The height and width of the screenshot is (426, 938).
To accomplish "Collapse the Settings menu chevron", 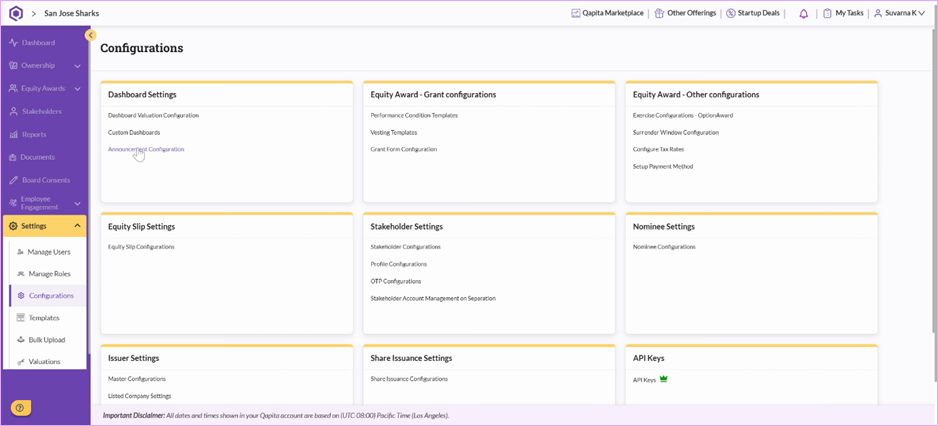I will (x=77, y=226).
